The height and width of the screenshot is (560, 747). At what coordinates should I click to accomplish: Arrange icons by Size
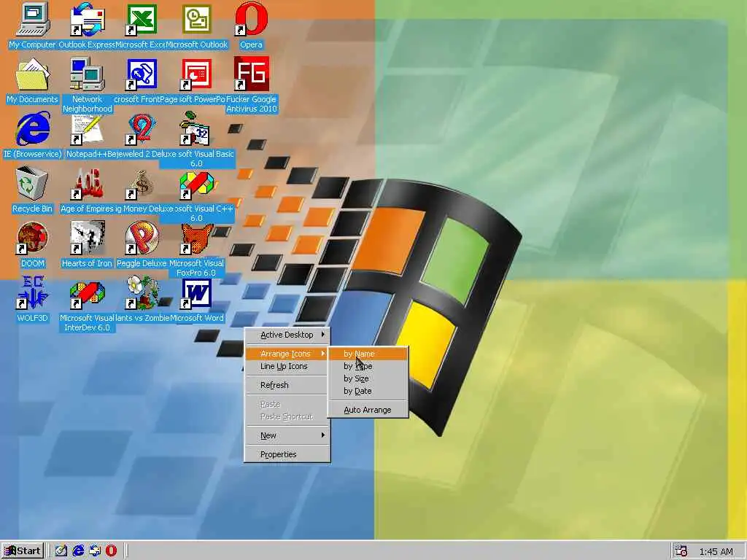[368, 378]
